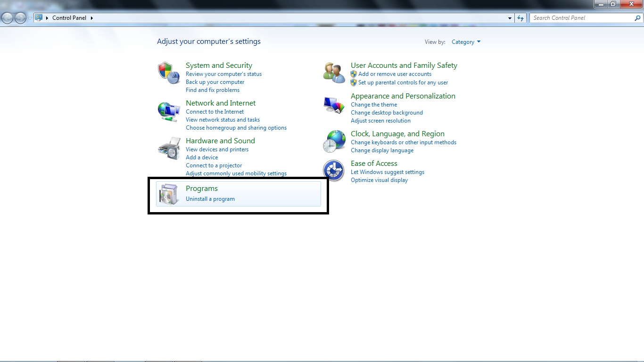The width and height of the screenshot is (644, 362).
Task: Go back with the Back arrow button
Action: click(x=8, y=18)
